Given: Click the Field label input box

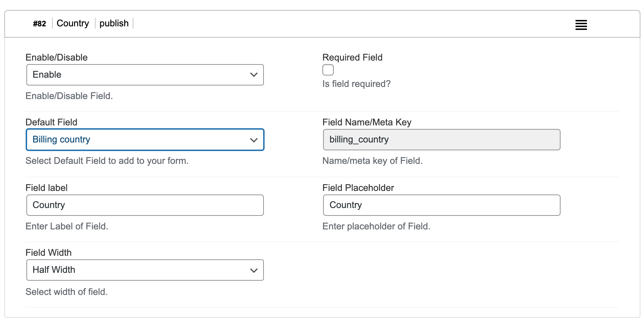Looking at the screenshot, I should [x=144, y=205].
